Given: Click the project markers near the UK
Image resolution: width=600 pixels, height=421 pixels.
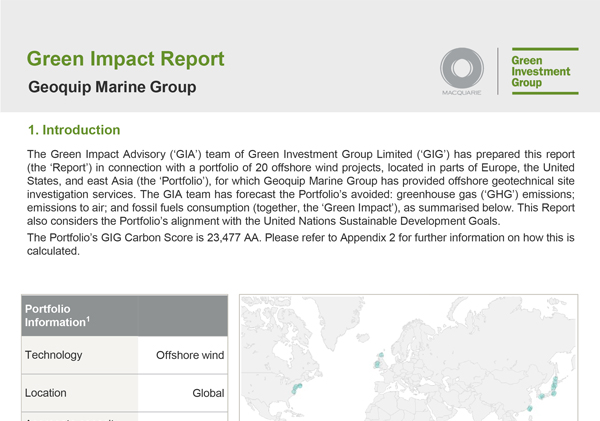Looking at the screenshot, I should click(x=378, y=361).
